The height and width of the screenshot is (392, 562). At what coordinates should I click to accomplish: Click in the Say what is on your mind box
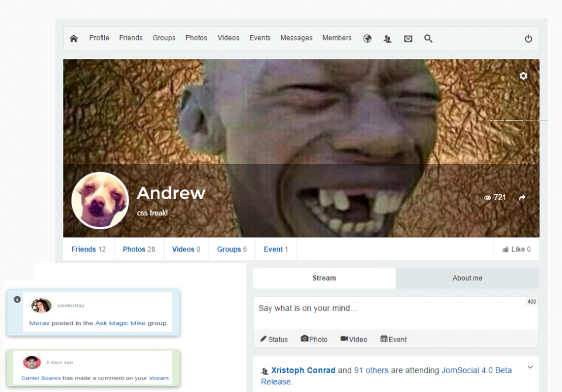[396, 313]
